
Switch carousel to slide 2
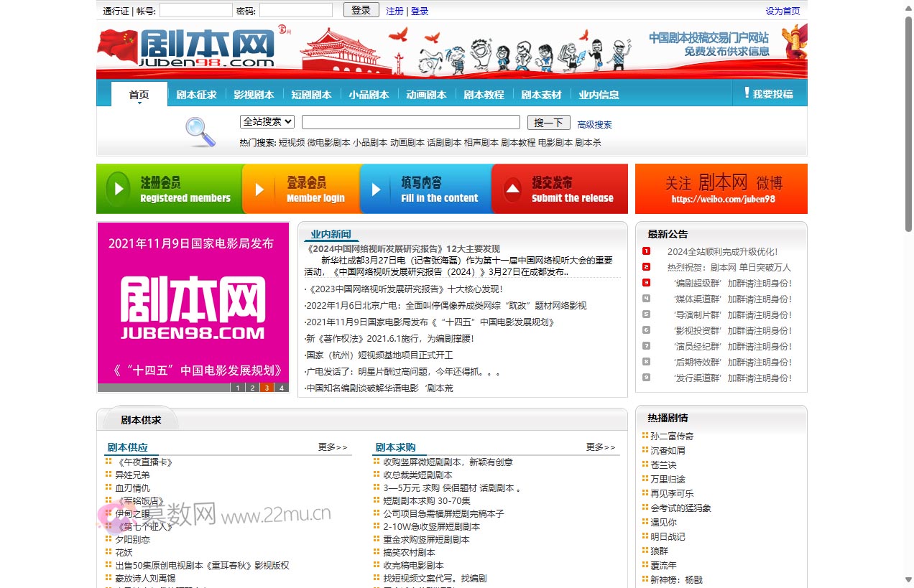point(251,388)
